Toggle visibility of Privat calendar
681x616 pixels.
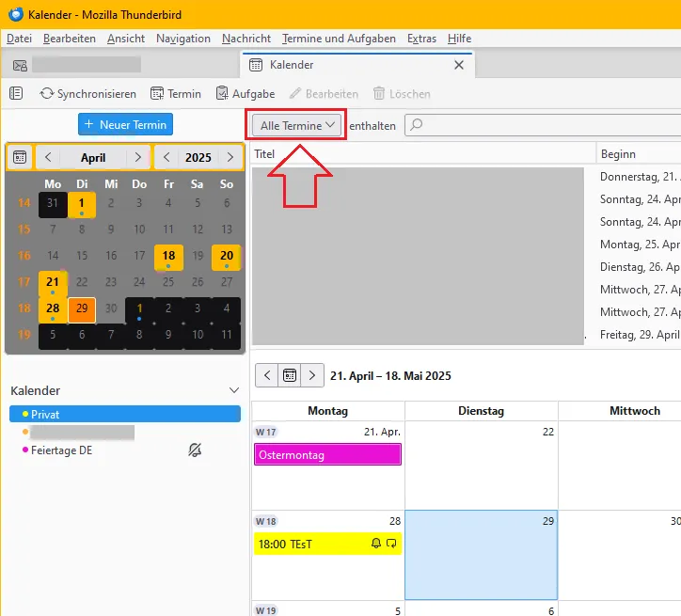tap(25, 414)
